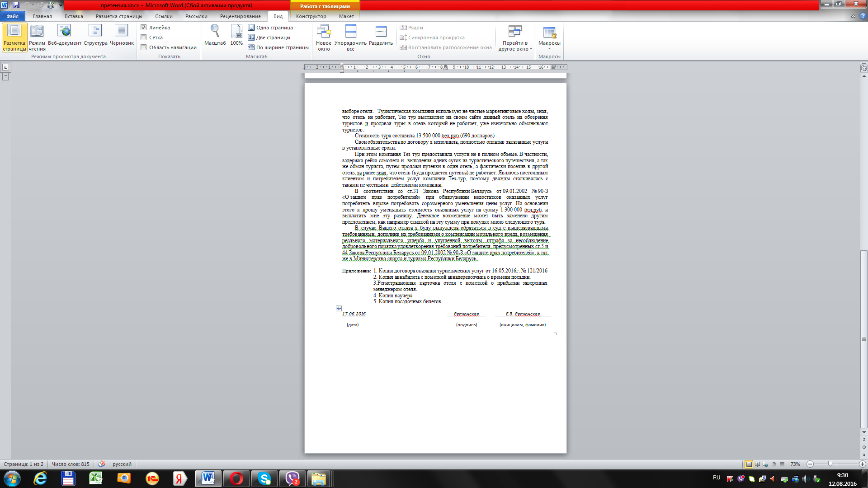Expand Макросы dropdown
The height and width of the screenshot is (488, 868).
pyautogui.click(x=549, y=48)
